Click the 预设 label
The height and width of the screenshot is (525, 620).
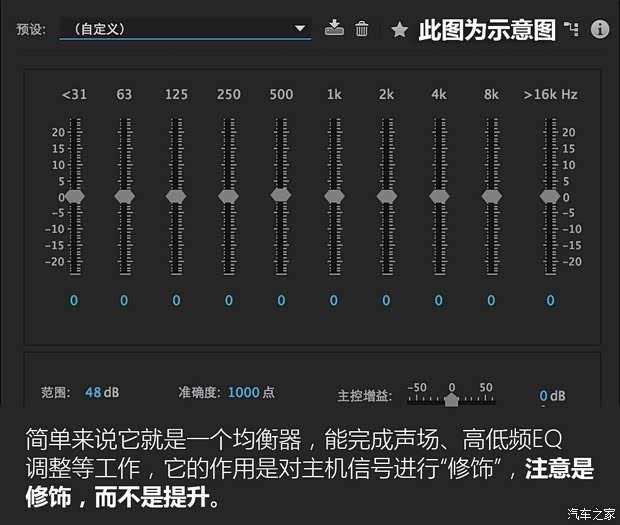click(x=31, y=29)
